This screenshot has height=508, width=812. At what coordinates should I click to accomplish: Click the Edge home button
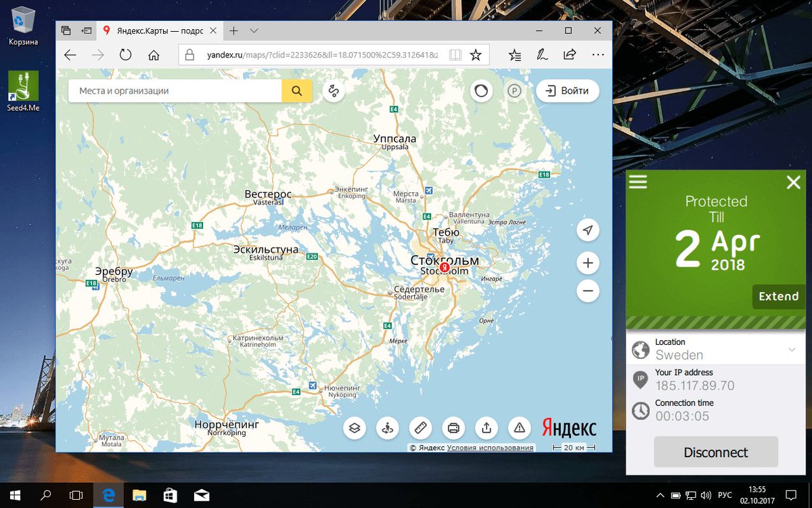point(154,55)
